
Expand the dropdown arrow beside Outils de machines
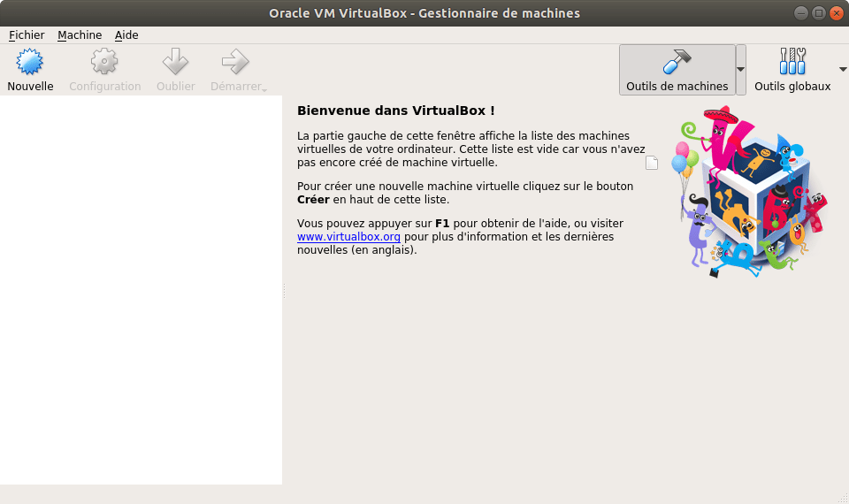(741, 69)
